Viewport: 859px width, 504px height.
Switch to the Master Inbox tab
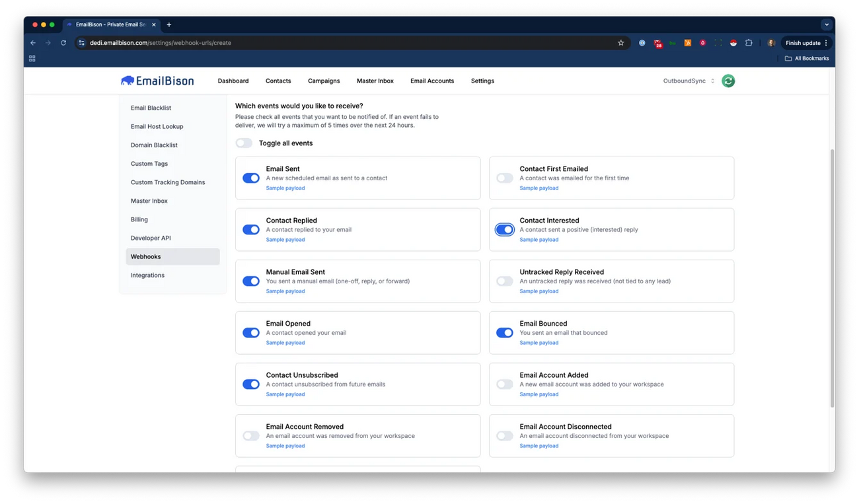click(x=375, y=80)
